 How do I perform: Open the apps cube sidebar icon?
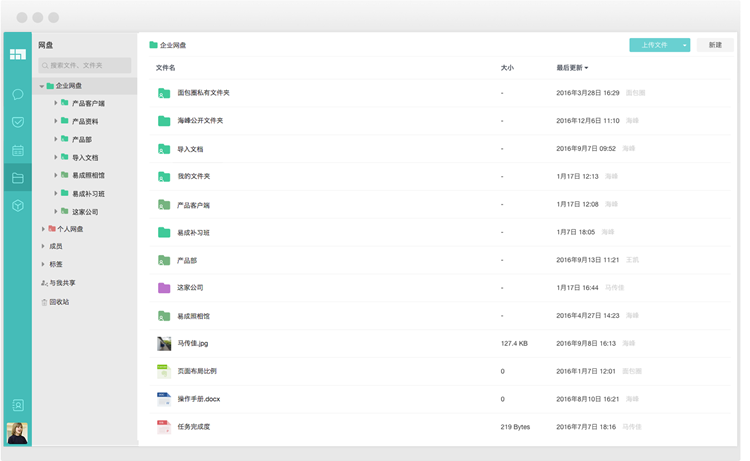[18, 206]
